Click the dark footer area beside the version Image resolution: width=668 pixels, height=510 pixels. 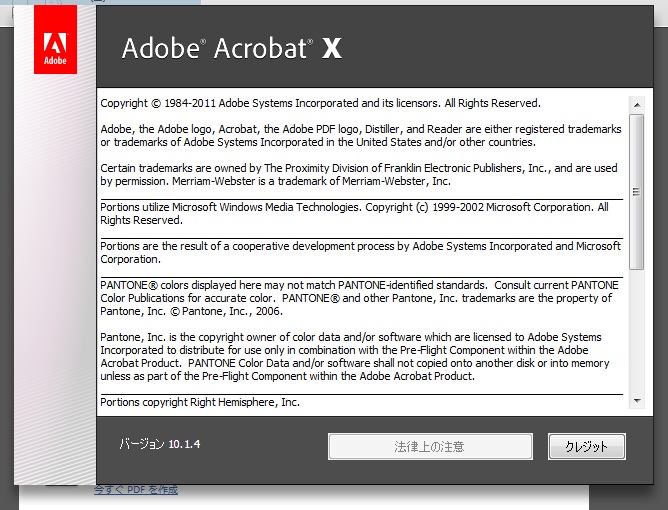[x=270, y=446]
